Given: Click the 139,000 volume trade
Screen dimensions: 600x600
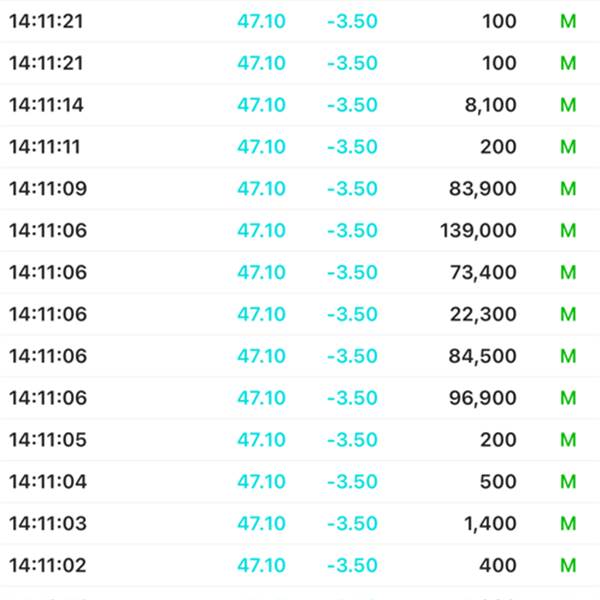Looking at the screenshot, I should (x=478, y=231).
